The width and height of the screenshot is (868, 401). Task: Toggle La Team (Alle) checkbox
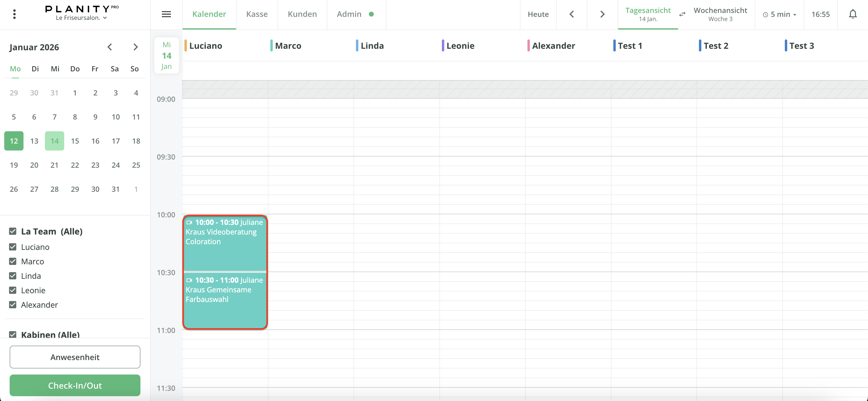point(13,231)
